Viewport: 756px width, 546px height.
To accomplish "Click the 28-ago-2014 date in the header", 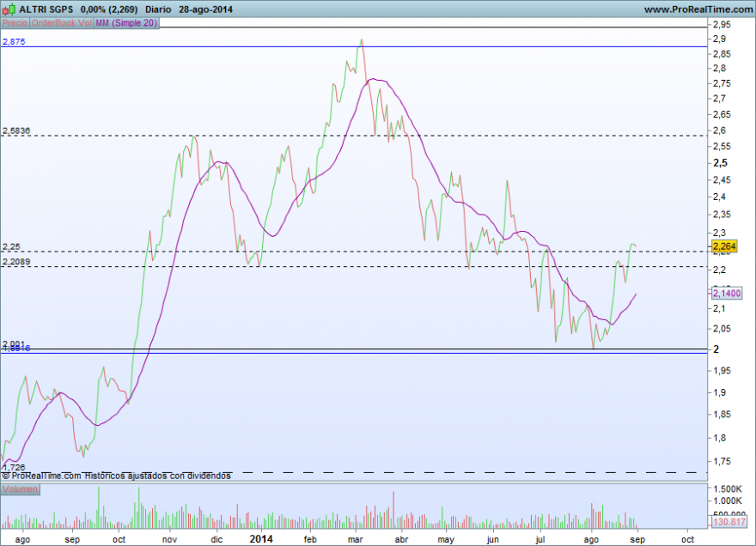I will (205, 9).
